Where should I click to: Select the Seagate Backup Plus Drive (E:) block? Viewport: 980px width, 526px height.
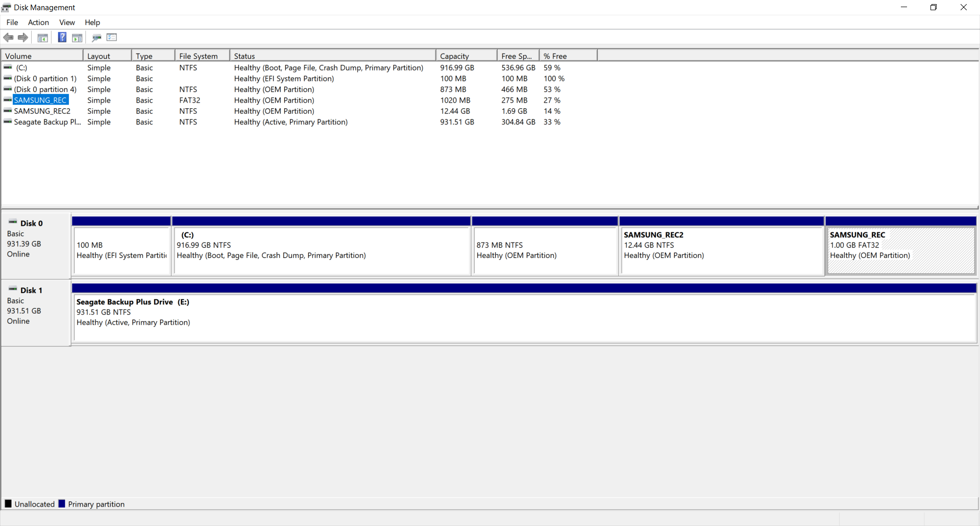(x=525, y=318)
